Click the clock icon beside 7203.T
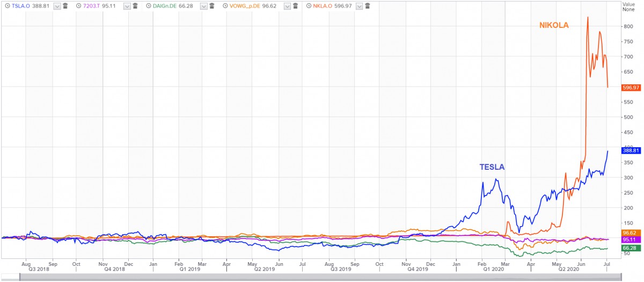This screenshot has height=282, width=644. point(79,6)
